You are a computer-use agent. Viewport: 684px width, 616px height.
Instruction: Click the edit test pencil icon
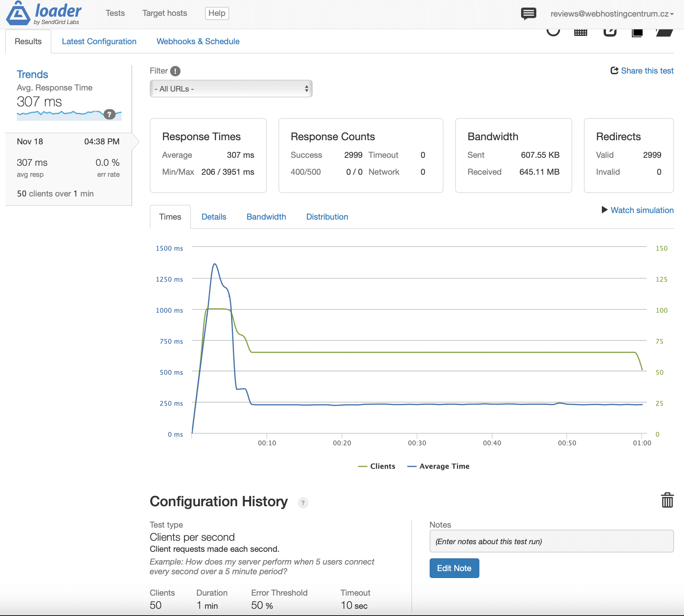[x=610, y=32]
